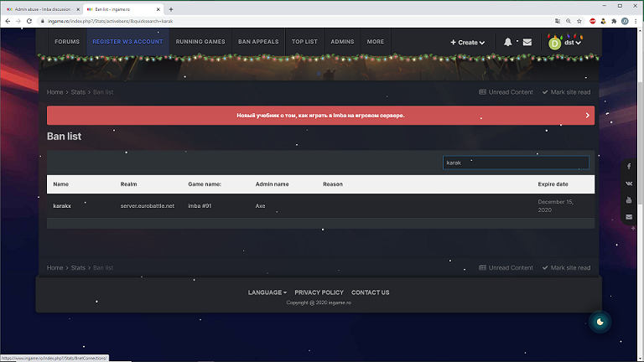This screenshot has width=644, height=362.
Task: Open the karakx entry in the ban list
Action: click(x=62, y=205)
